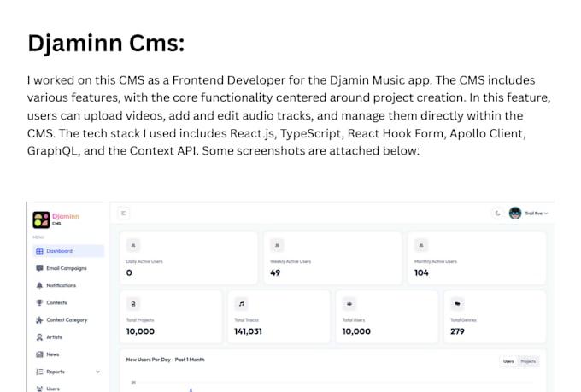
Task: Click the Notifications bell icon
Action: pos(39,285)
